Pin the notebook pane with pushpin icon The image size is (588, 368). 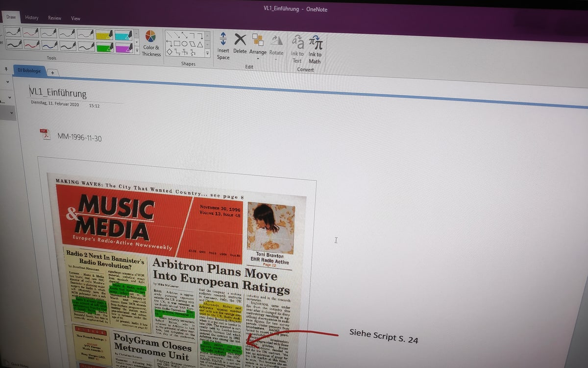click(x=5, y=69)
